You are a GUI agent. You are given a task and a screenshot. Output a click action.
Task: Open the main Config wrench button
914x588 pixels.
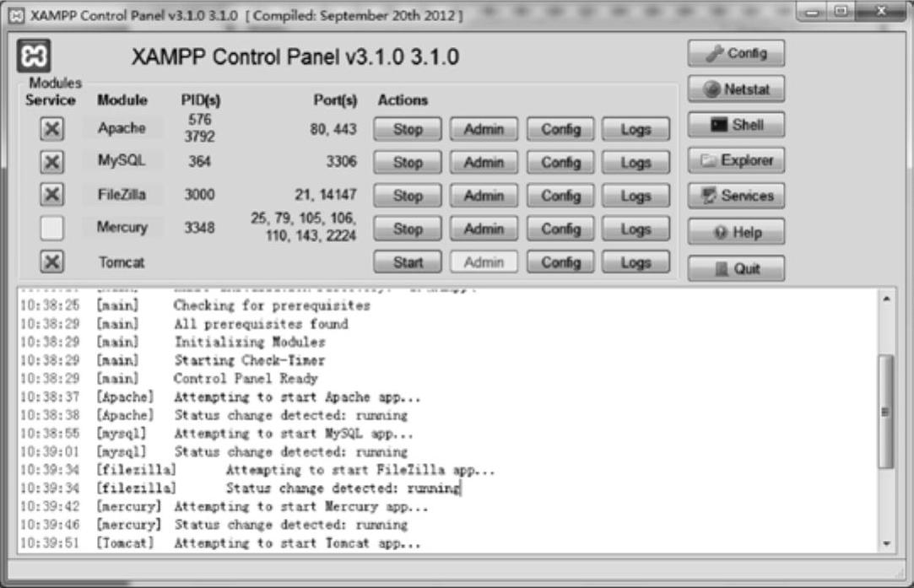[x=736, y=53]
